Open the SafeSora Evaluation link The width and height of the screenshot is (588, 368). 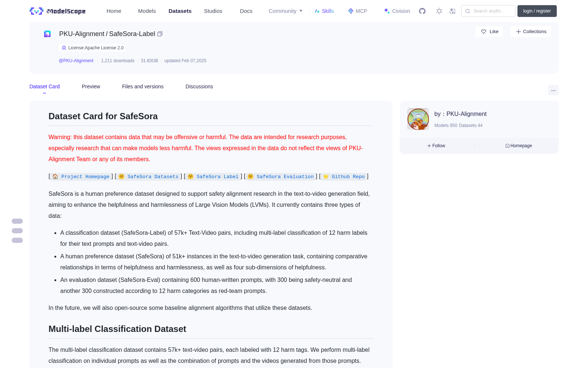[281, 177]
